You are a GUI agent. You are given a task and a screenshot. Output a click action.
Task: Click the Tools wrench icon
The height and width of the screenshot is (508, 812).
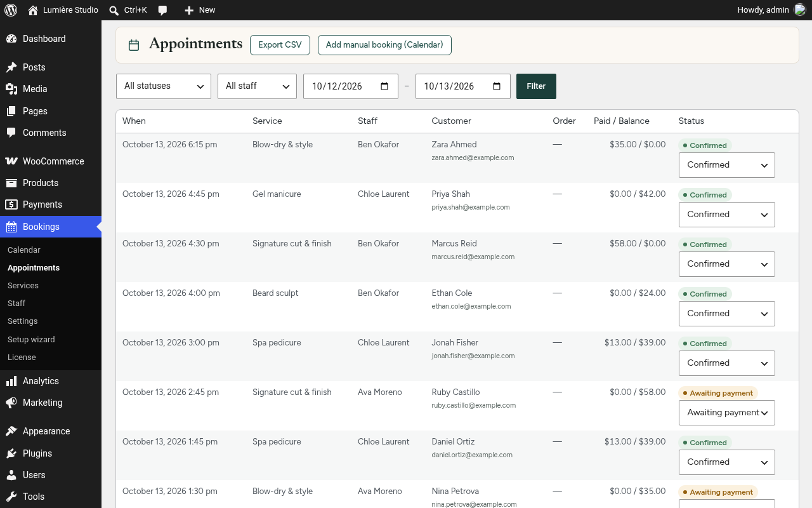click(11, 497)
